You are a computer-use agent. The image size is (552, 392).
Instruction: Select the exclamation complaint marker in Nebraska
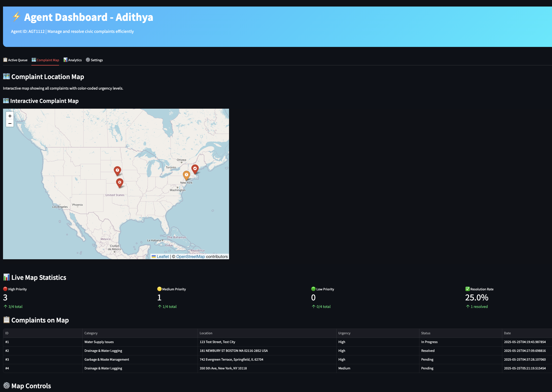tap(117, 170)
